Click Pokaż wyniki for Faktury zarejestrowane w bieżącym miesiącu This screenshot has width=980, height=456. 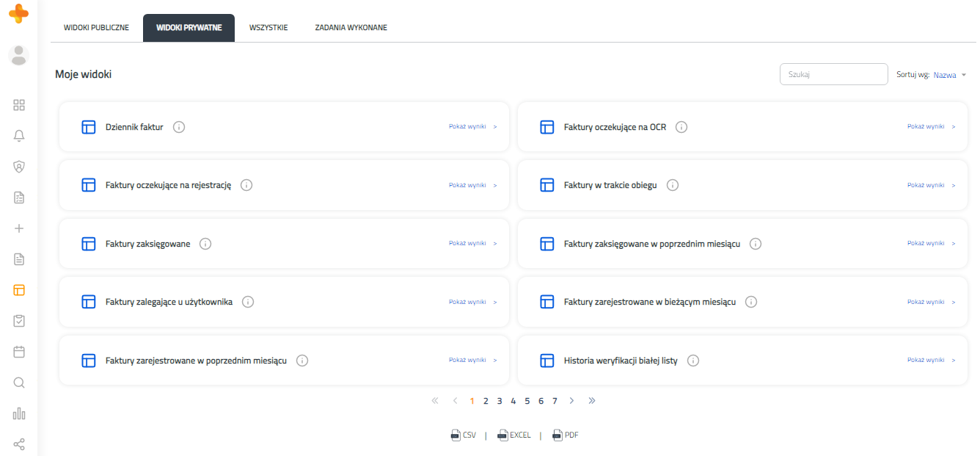(x=932, y=302)
